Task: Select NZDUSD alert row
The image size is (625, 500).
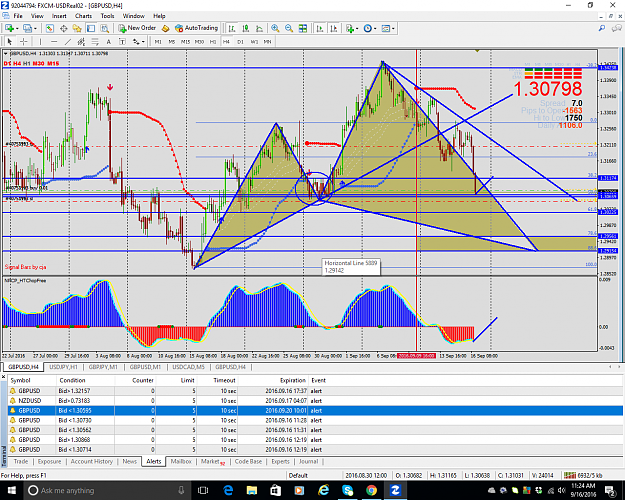Action: click(316, 401)
